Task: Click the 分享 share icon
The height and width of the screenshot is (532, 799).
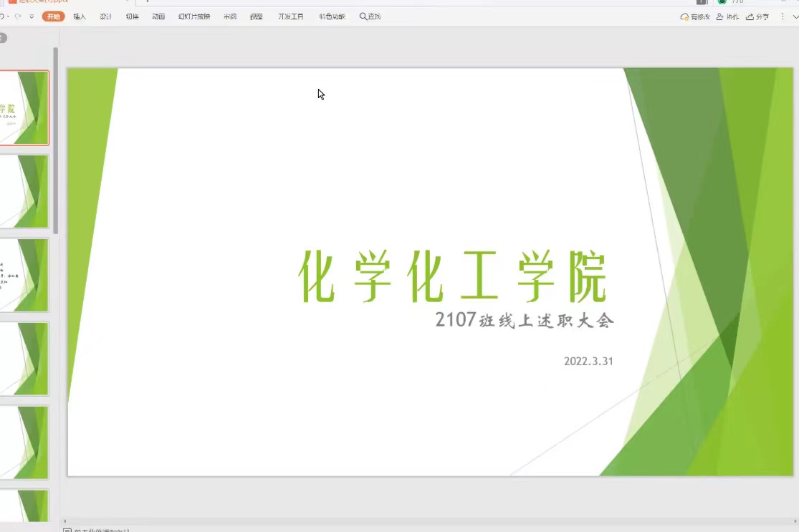Action: [750, 16]
